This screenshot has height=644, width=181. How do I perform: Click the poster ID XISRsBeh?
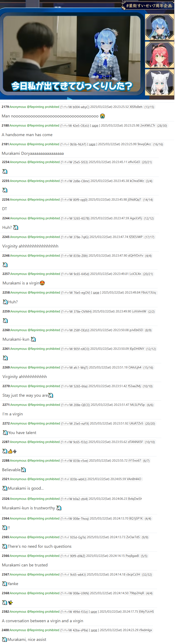(136, 107)
